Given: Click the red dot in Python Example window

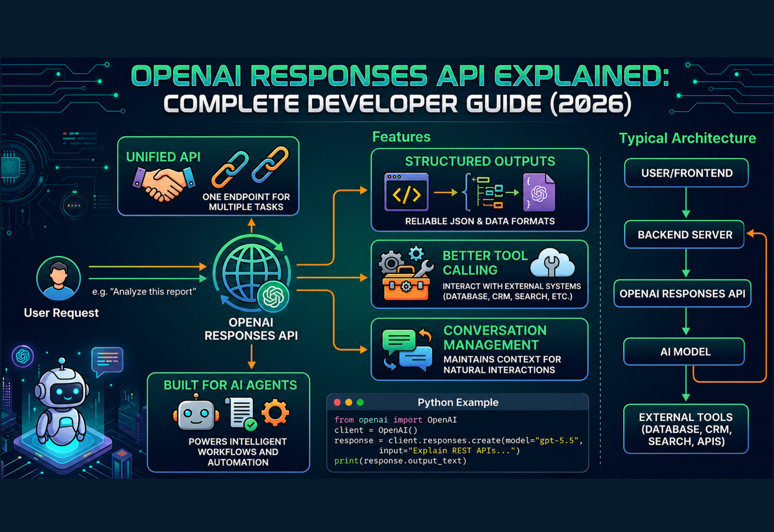Looking at the screenshot, I should [x=337, y=402].
